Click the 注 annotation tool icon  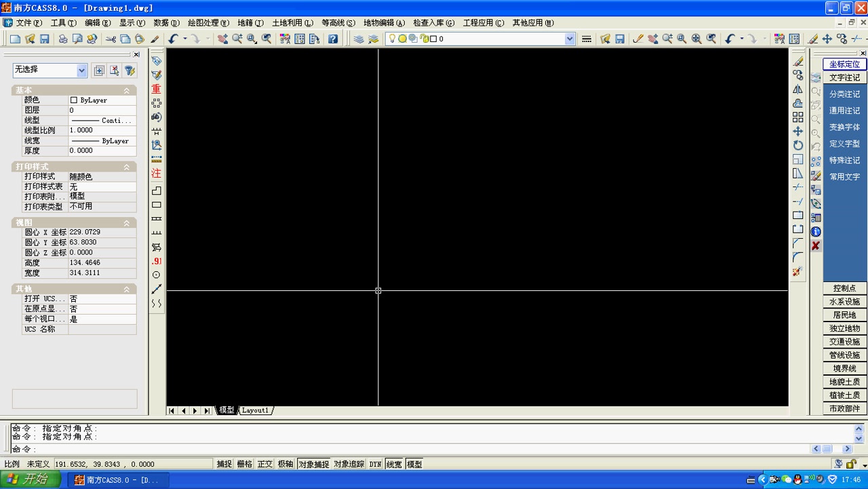[x=157, y=173]
